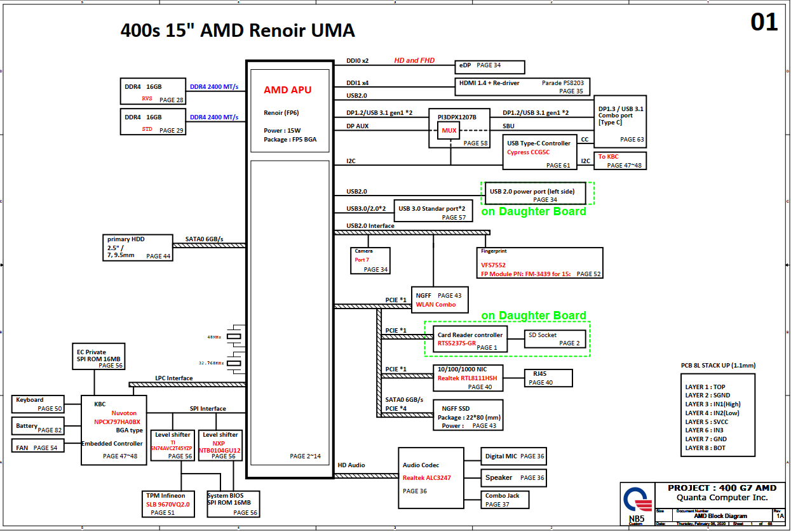The image size is (791, 532).
Task: Click the 'Battery' block label
Action: click(x=27, y=426)
